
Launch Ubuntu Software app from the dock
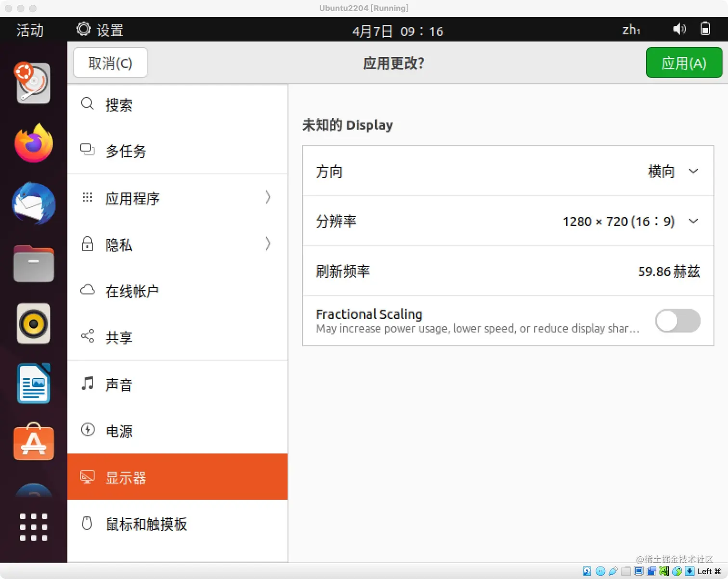point(33,442)
